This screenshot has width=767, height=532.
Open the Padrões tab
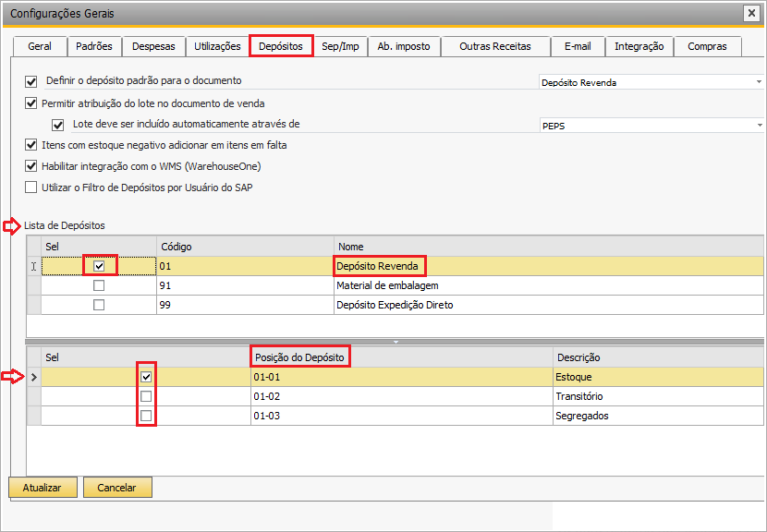pos(94,46)
